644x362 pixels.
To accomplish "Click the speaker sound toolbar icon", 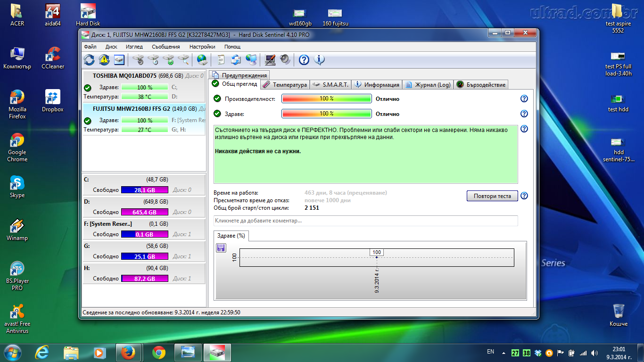I will 285,59.
